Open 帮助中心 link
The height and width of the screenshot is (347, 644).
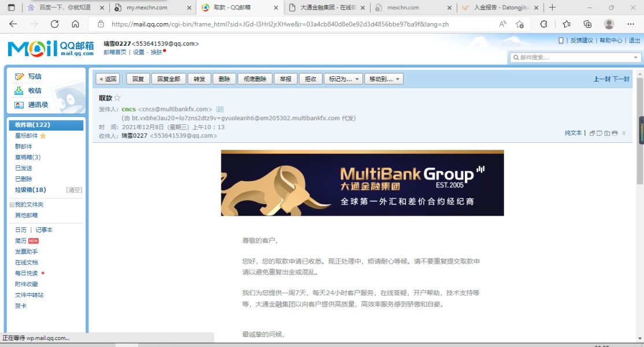click(610, 40)
